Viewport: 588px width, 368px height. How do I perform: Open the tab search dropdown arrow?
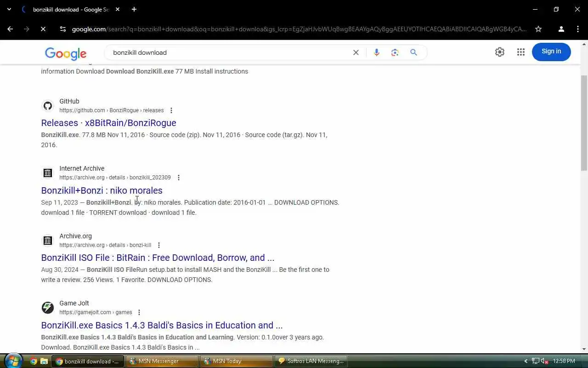[x=9, y=9]
